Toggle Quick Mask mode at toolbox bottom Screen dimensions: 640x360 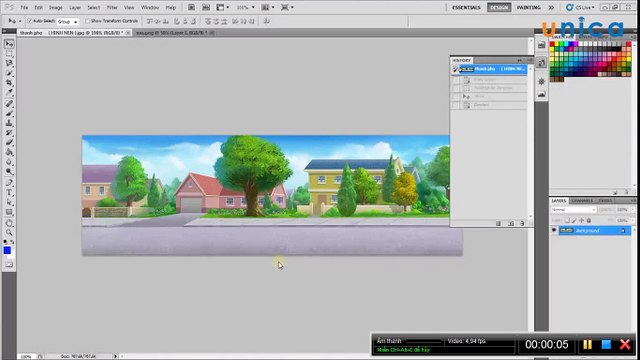[x=9, y=264]
